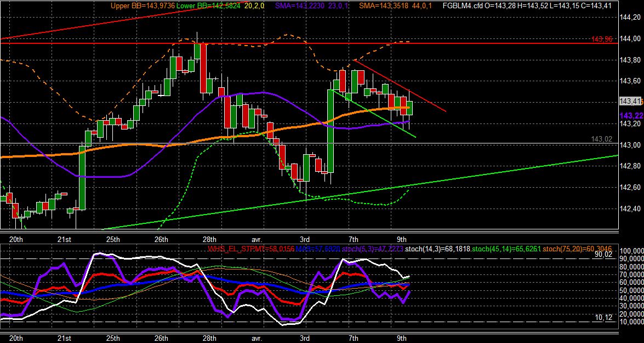
Task: Click the 9th date on price chart axis
Action: 402,239
